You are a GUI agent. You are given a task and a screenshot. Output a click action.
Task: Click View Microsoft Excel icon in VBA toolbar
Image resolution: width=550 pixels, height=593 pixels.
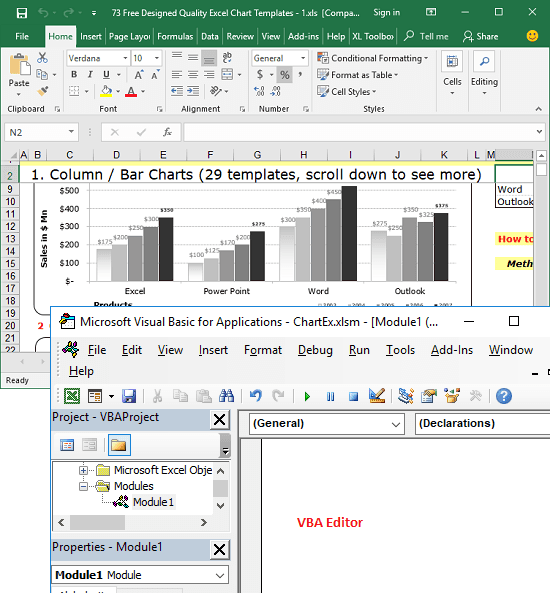coord(72,396)
